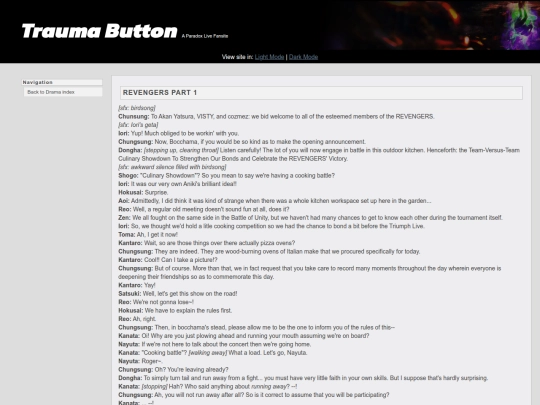Click 'you will not run away after all' line
Screen dimensions: 540x405
tap(254, 395)
